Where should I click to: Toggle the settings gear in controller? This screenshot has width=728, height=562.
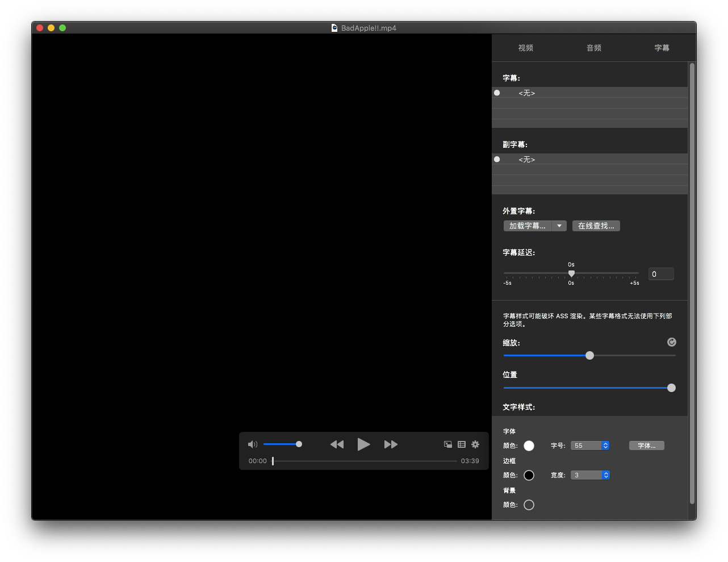tap(475, 444)
